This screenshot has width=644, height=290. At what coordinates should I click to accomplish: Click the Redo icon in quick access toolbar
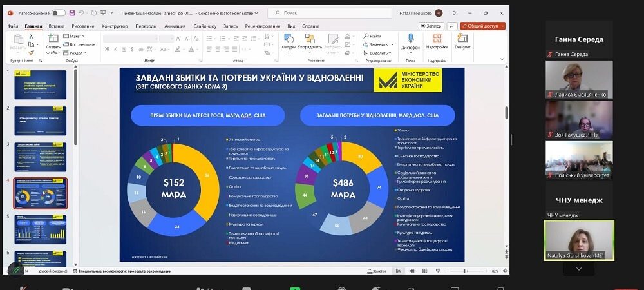coord(93,13)
